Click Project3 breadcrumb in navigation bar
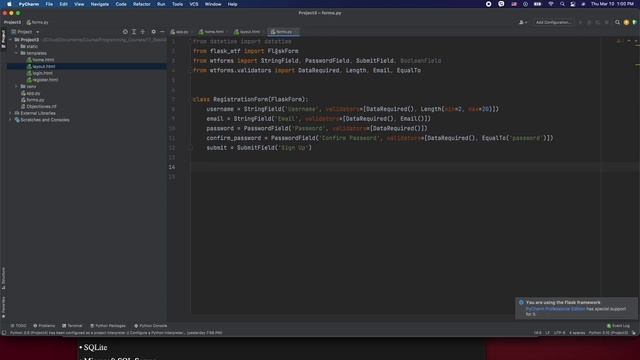640x360 pixels. [12, 22]
